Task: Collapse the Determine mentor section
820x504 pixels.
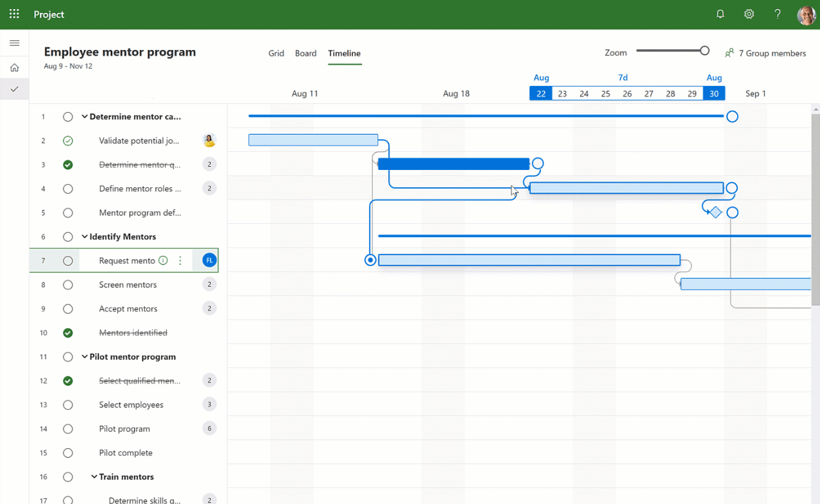Action: pos(85,116)
